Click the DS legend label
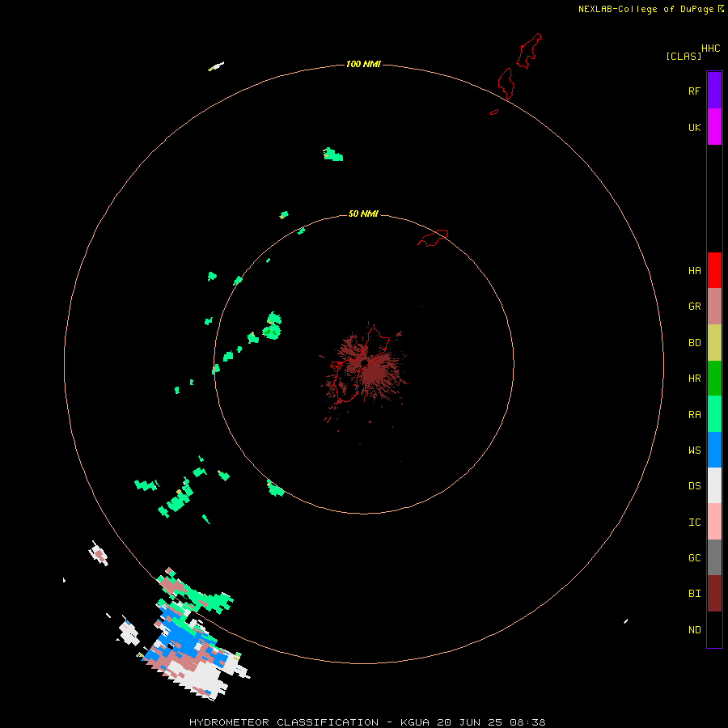Image resolution: width=728 pixels, height=728 pixels. click(694, 485)
